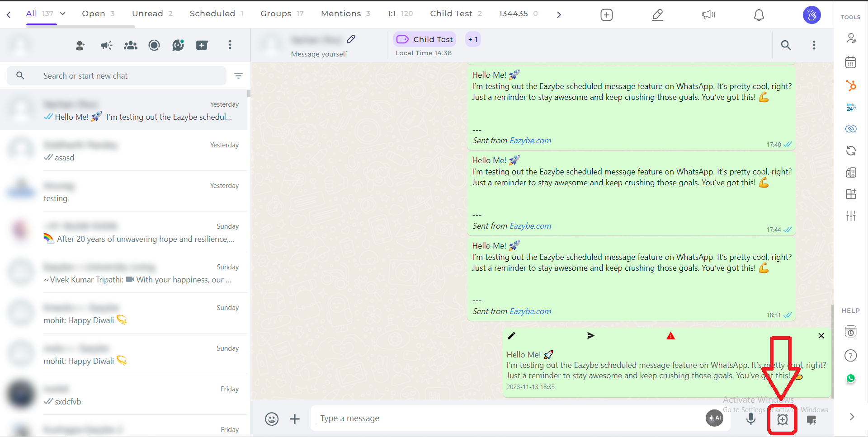The width and height of the screenshot is (868, 437).
Task: Open the communities group icon
Action: coord(131,45)
